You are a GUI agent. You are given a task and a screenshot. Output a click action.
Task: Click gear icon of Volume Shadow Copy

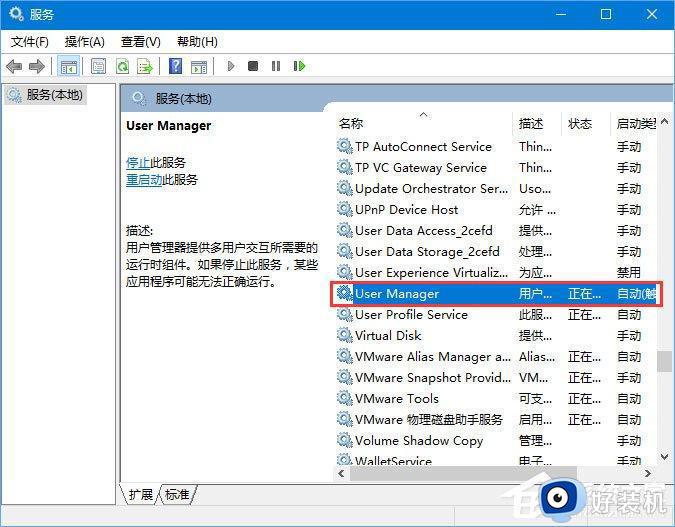point(344,440)
